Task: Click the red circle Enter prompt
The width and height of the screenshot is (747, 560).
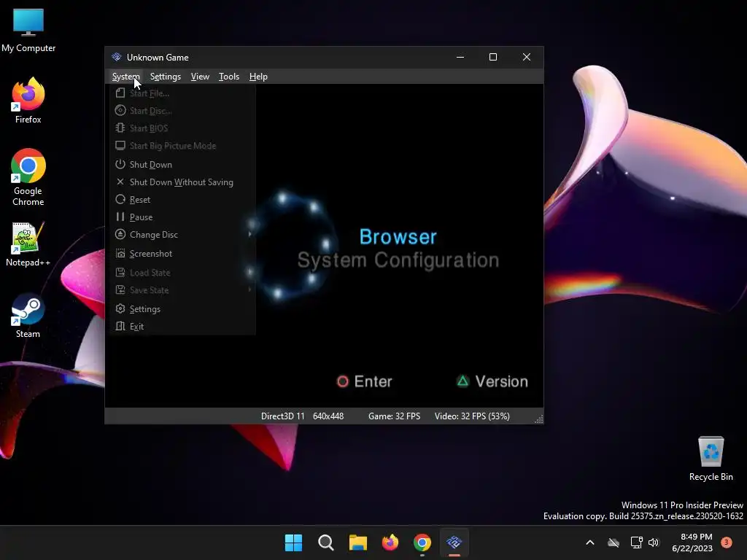Action: pyautogui.click(x=365, y=381)
